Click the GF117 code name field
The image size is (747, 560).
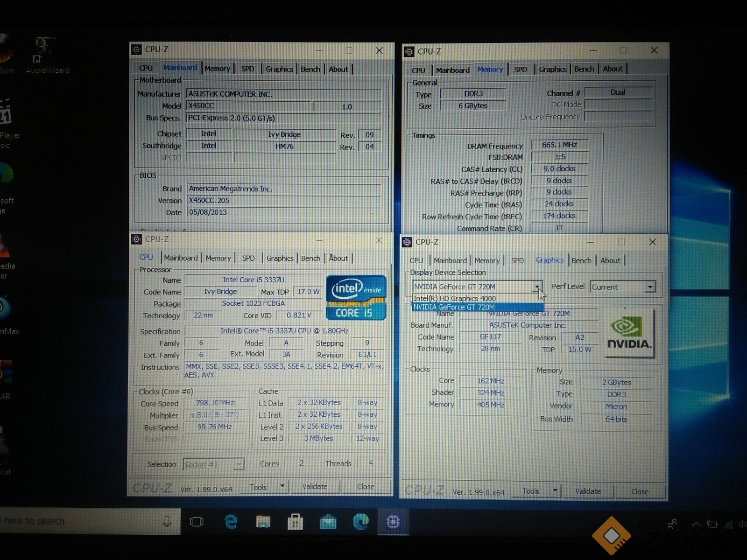click(490, 337)
